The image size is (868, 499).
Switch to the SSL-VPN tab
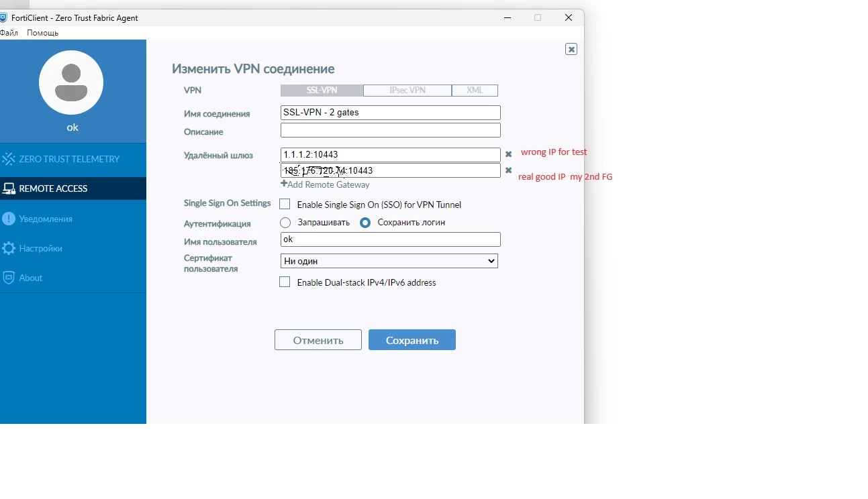pyautogui.click(x=322, y=91)
